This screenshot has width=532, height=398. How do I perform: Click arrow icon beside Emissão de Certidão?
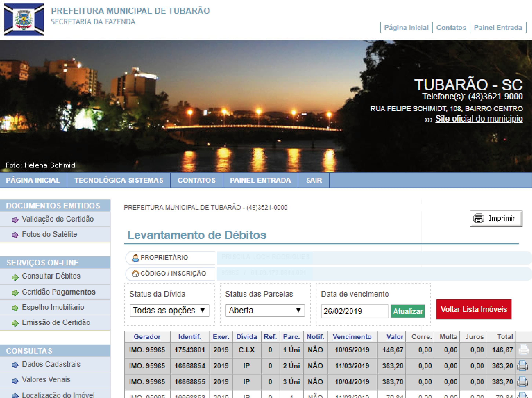pyautogui.click(x=15, y=323)
